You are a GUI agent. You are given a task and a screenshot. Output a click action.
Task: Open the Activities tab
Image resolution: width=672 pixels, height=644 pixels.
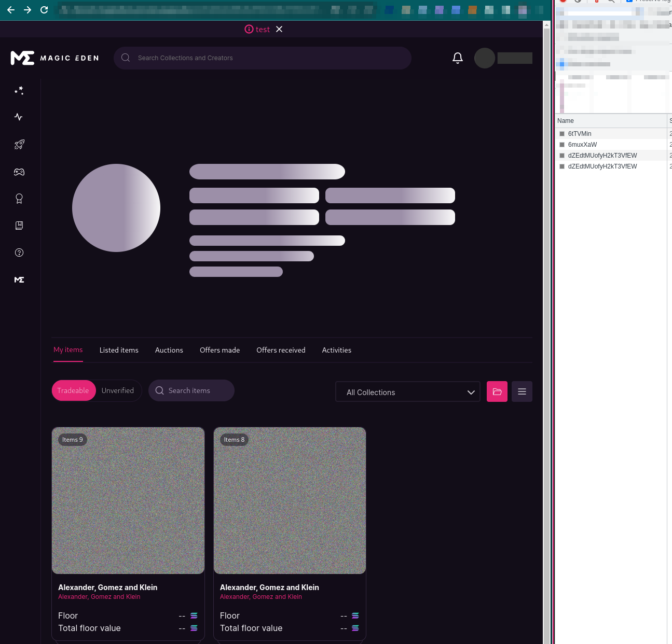(x=336, y=351)
